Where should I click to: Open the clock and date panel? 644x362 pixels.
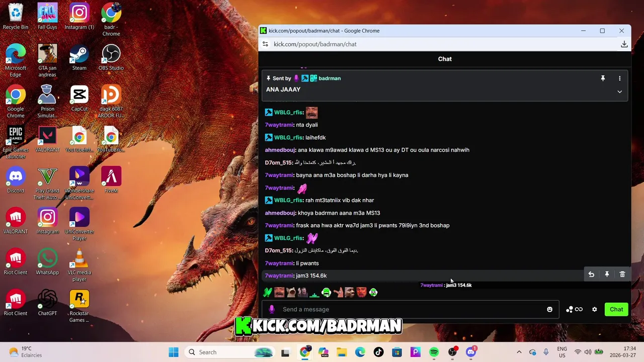[x=623, y=352]
